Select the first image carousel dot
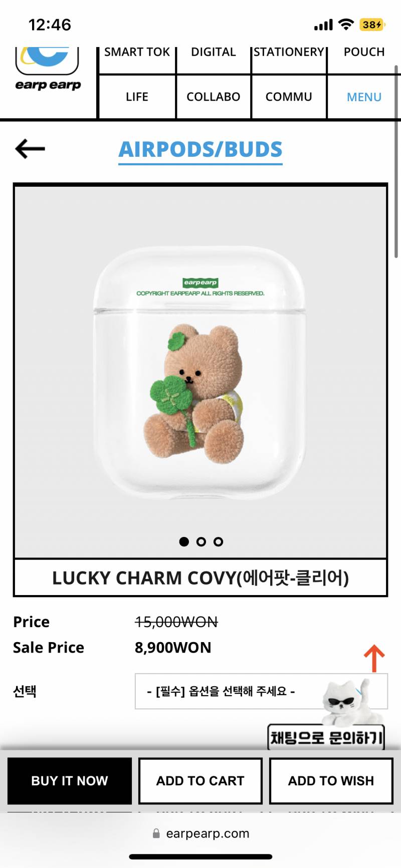The image size is (401, 868). (184, 541)
